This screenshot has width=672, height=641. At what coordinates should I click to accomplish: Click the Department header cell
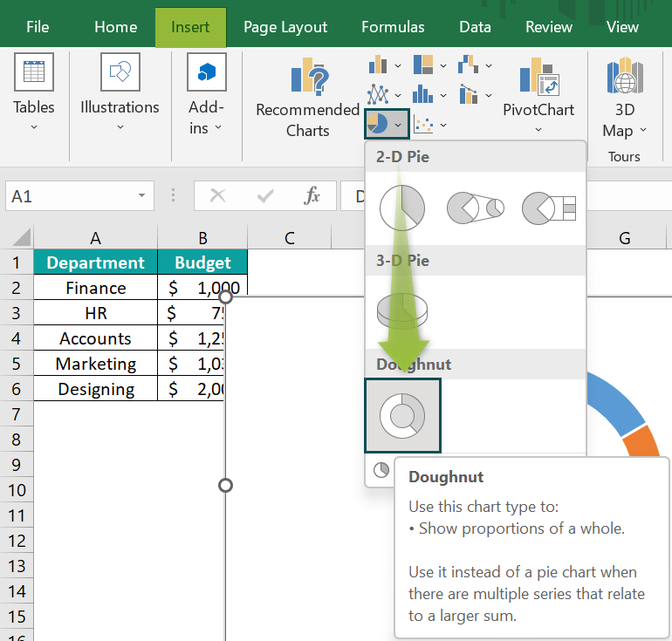click(96, 263)
